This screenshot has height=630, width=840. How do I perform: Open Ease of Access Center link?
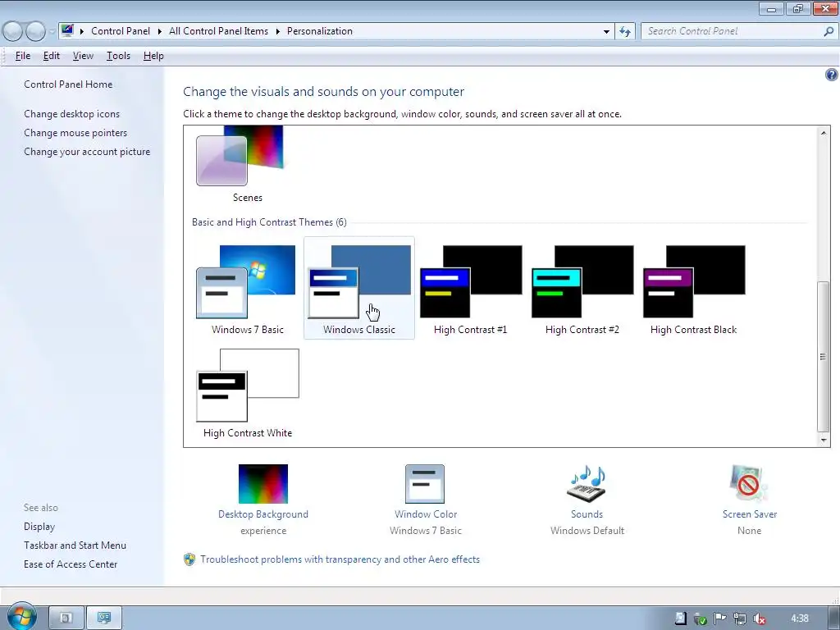(71, 564)
